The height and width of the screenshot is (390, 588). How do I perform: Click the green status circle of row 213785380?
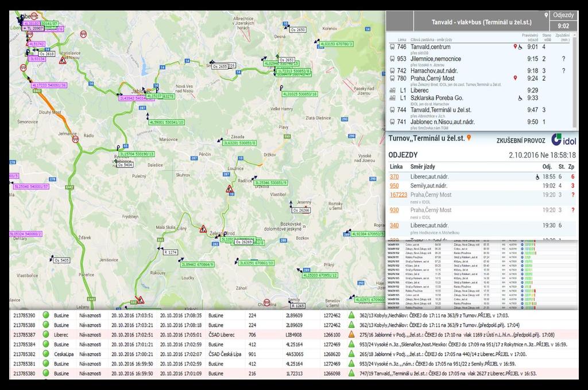pos(46,373)
